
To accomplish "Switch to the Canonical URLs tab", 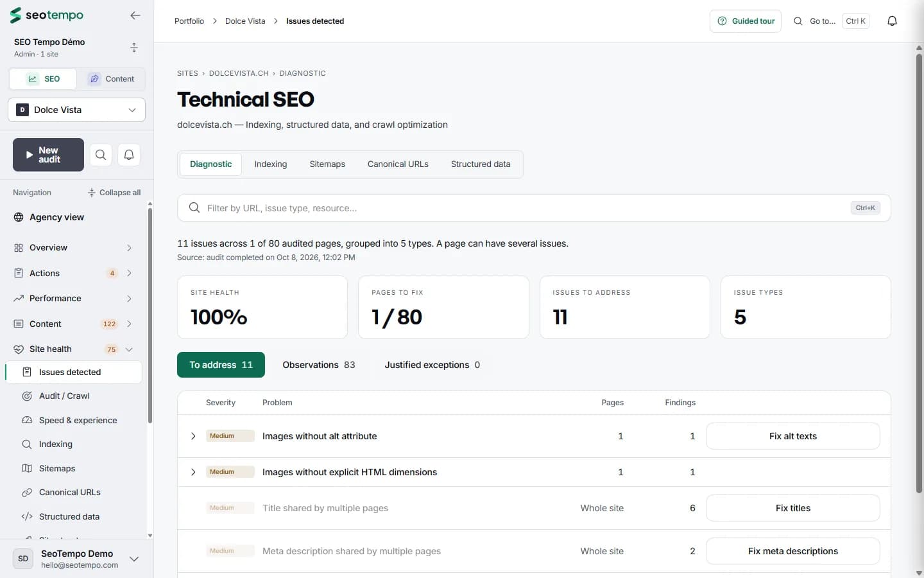I will [398, 164].
